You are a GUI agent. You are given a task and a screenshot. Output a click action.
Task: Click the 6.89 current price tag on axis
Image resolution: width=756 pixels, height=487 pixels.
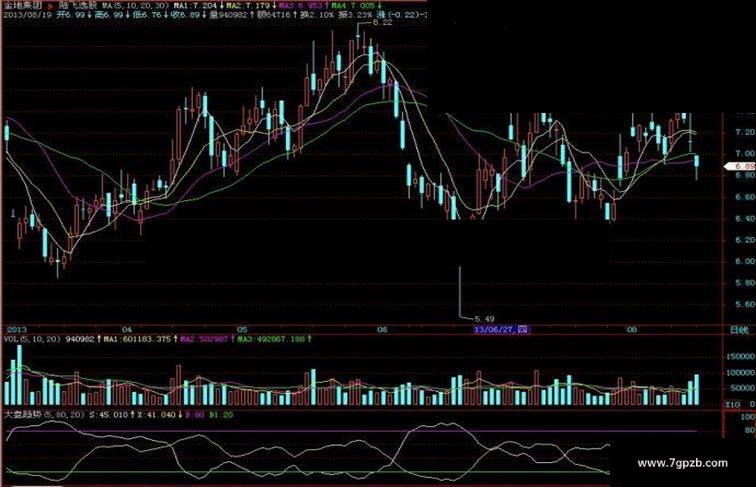pyautogui.click(x=742, y=166)
